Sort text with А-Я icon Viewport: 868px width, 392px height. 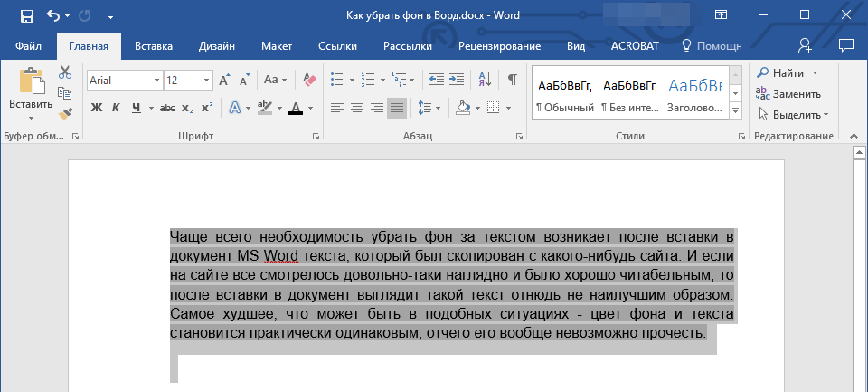click(485, 80)
